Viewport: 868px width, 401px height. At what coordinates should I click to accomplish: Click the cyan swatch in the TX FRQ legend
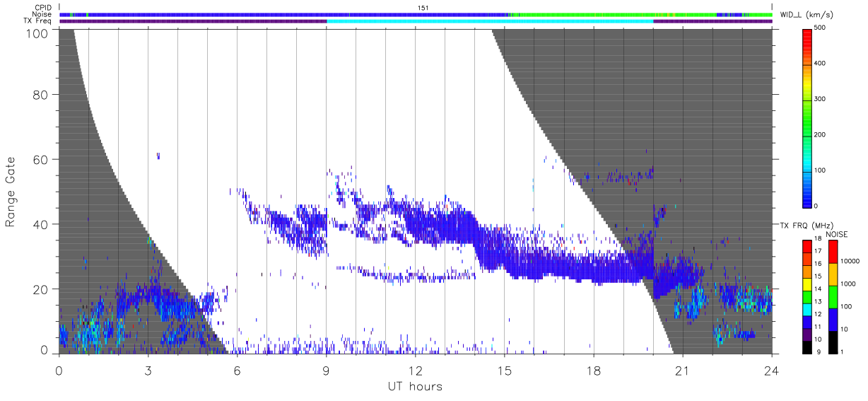(x=807, y=308)
